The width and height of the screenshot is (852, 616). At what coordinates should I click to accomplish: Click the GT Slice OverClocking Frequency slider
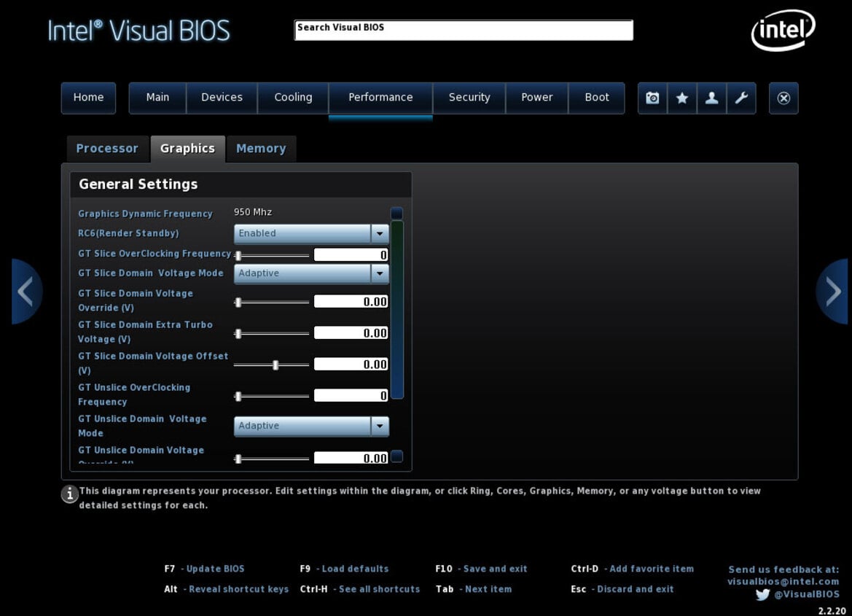click(272, 255)
